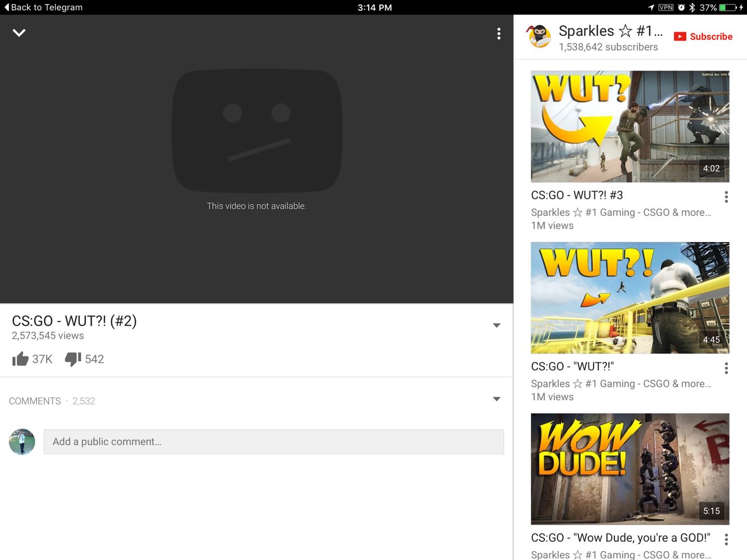This screenshot has width=747, height=560.
Task: Tap the CS:GO - WUT?! (#2) video title
Action: (x=74, y=321)
